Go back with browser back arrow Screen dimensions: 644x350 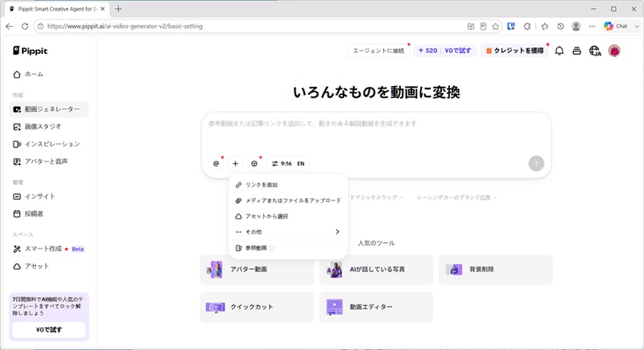pos(9,27)
